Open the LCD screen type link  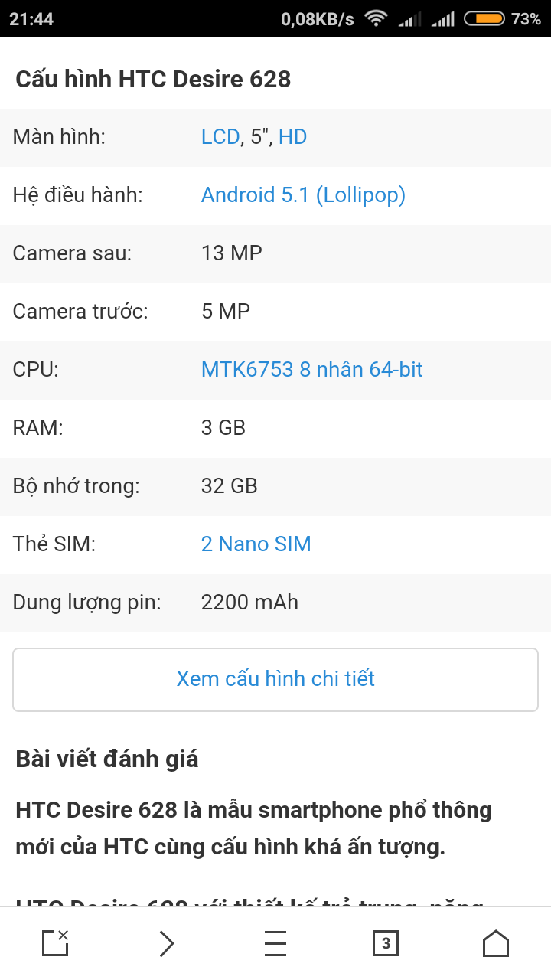220,137
